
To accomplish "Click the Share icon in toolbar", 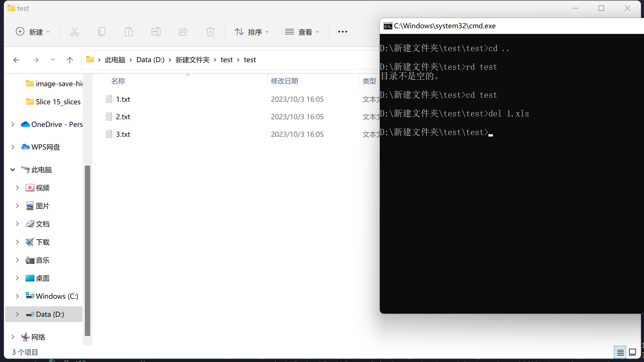I will pyautogui.click(x=183, y=32).
